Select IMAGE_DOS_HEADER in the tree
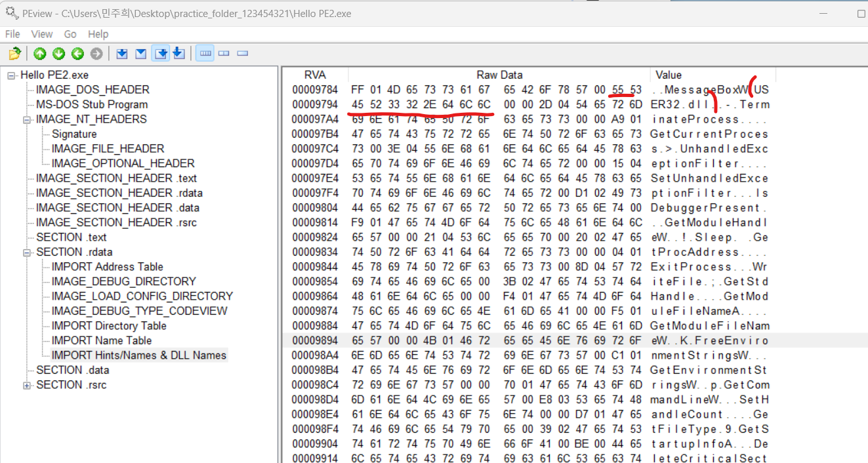 coord(93,89)
